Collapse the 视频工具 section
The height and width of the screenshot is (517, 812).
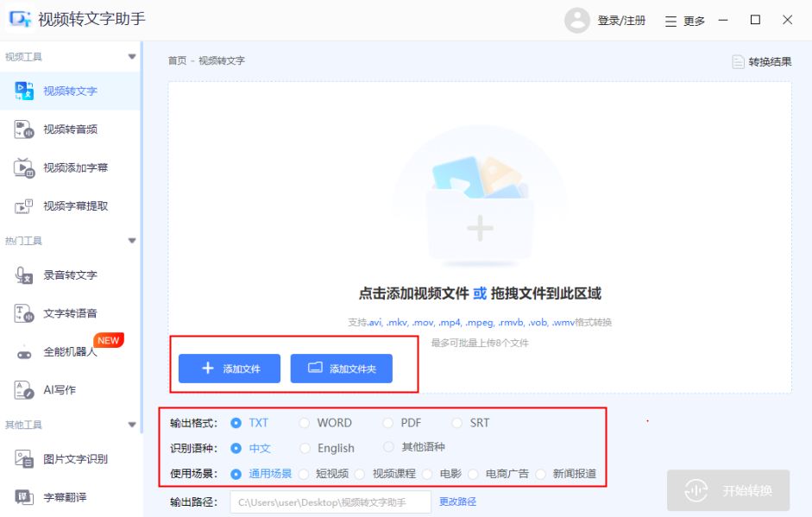point(131,55)
